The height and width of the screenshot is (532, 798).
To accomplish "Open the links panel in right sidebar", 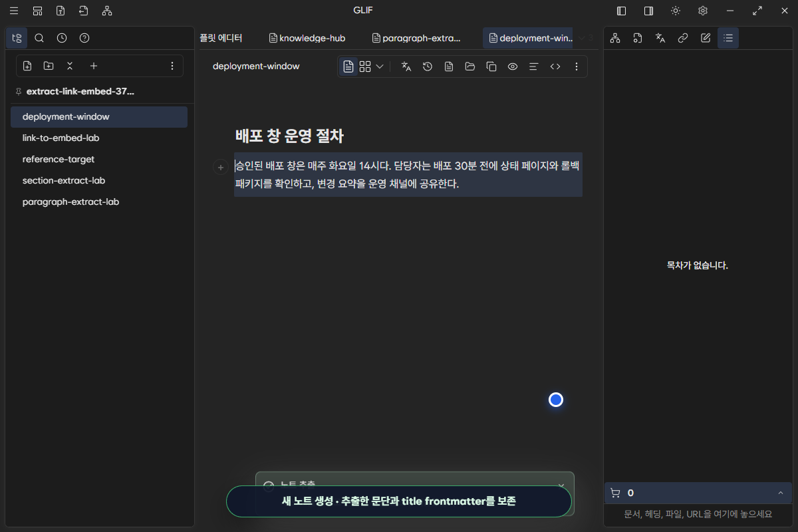I will coord(683,38).
